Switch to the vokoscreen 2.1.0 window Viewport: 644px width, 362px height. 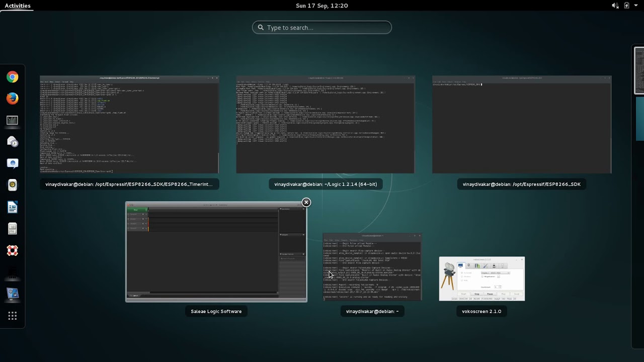pos(481,279)
